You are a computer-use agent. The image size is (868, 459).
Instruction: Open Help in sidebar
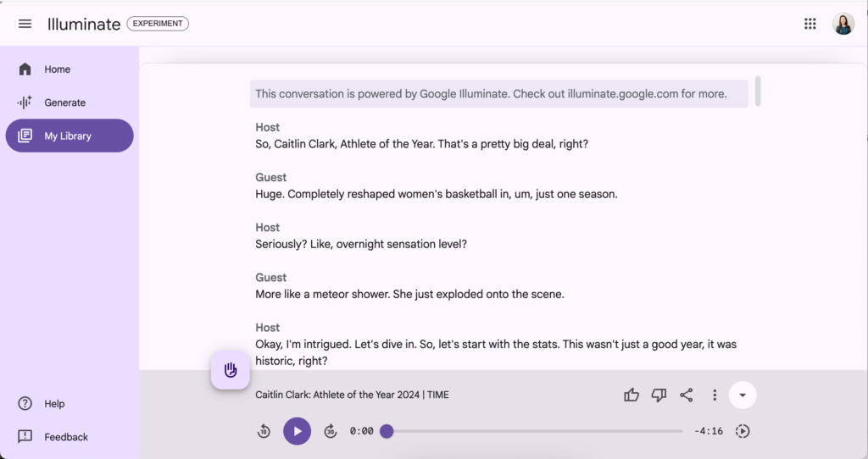pyautogui.click(x=70, y=404)
